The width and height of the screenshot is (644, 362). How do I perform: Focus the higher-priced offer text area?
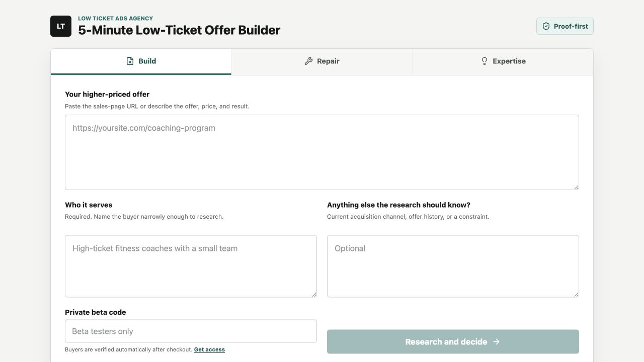pyautogui.click(x=322, y=152)
